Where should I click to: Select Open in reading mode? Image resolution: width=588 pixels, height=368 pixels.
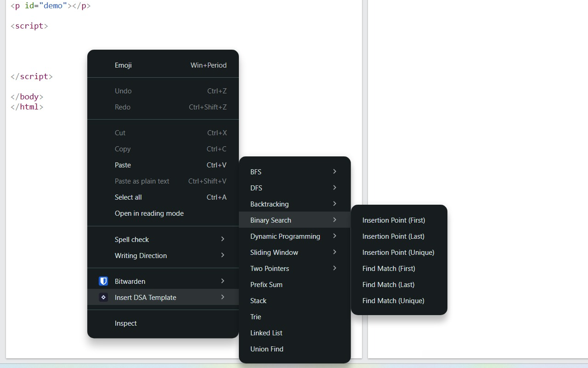point(163,213)
